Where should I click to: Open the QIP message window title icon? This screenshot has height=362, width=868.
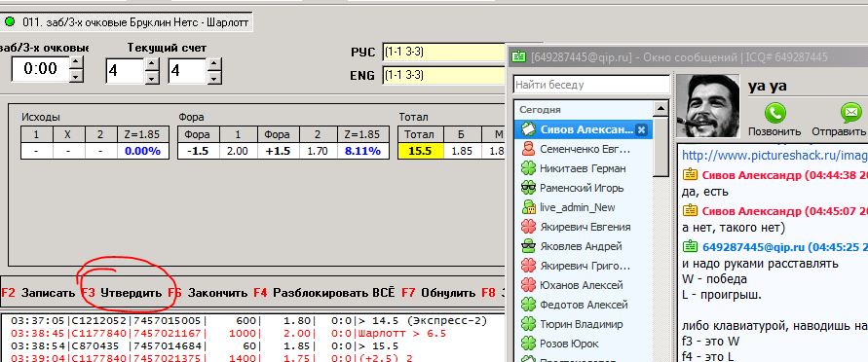point(518,56)
